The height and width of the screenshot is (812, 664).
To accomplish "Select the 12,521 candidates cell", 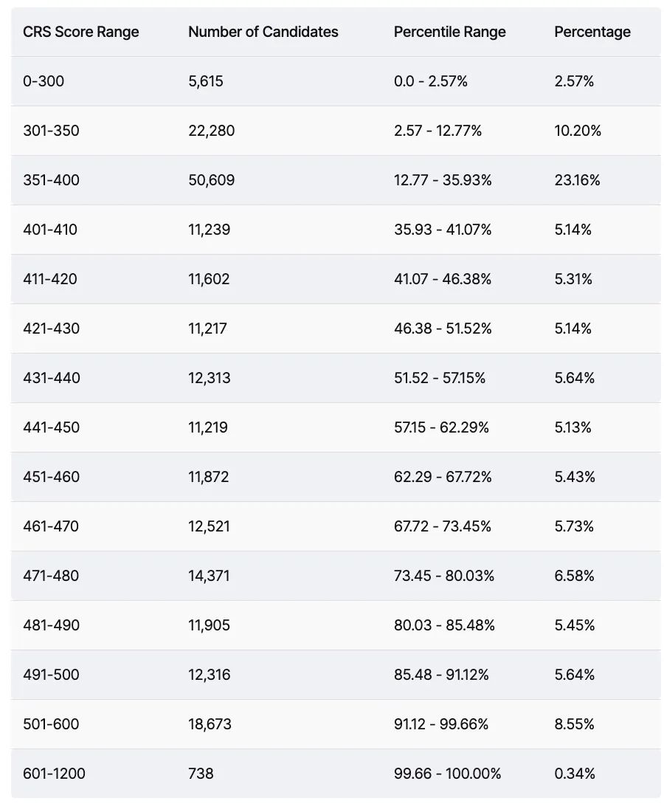I will pyautogui.click(x=209, y=526).
